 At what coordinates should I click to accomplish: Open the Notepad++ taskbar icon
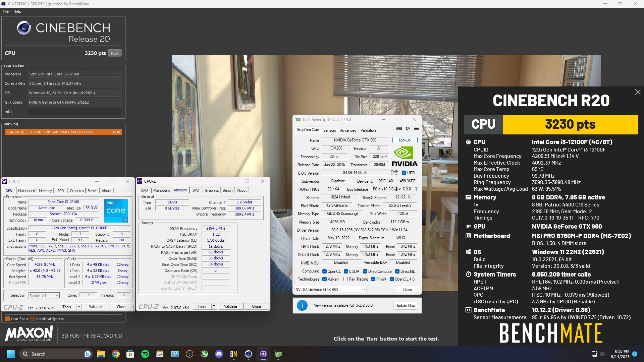coord(160,354)
